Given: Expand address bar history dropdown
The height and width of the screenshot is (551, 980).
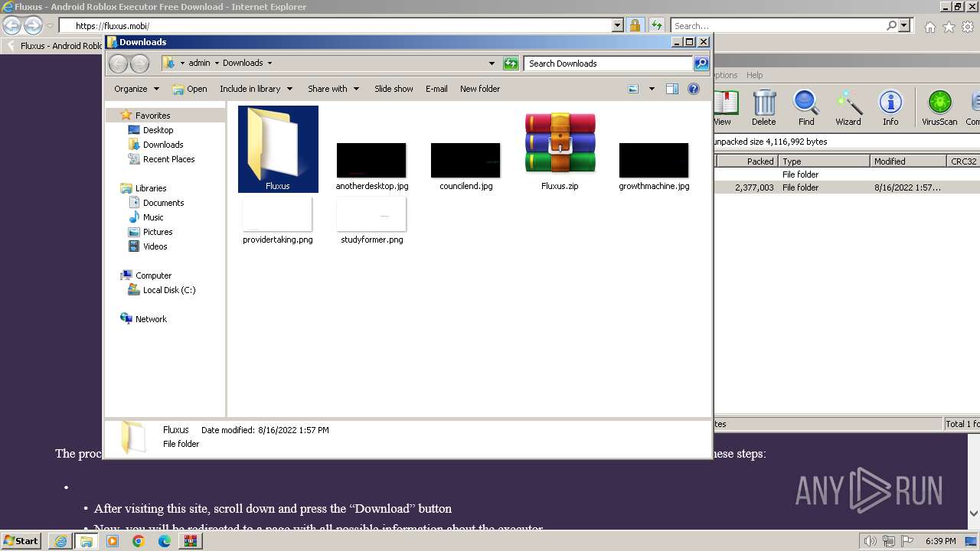Looking at the screenshot, I should [x=492, y=64].
